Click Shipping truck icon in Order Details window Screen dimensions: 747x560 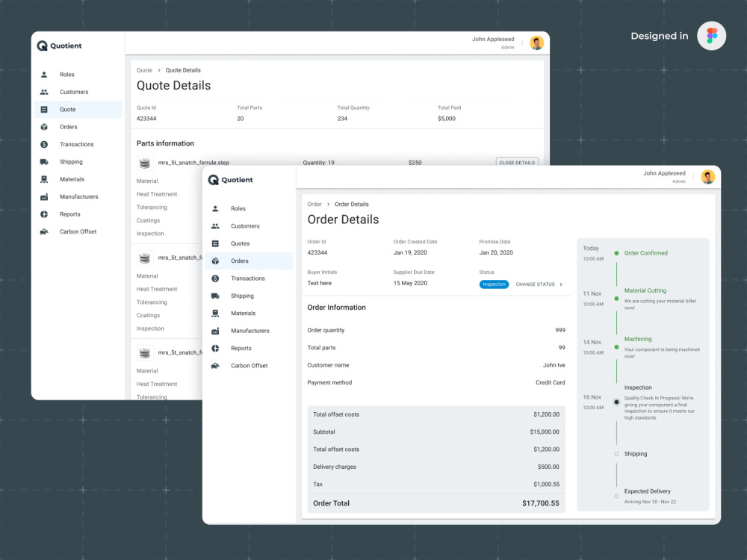215,296
